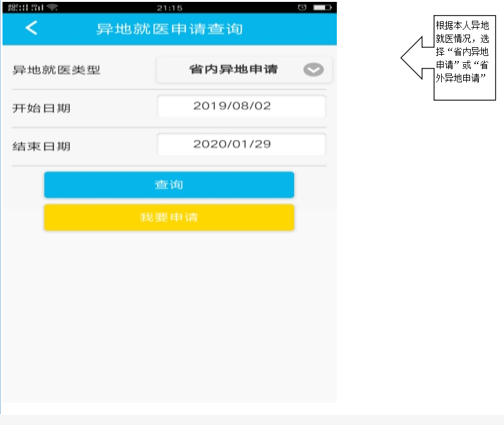Click the 开始日期 label
The height and width of the screenshot is (425, 504).
click(41, 108)
